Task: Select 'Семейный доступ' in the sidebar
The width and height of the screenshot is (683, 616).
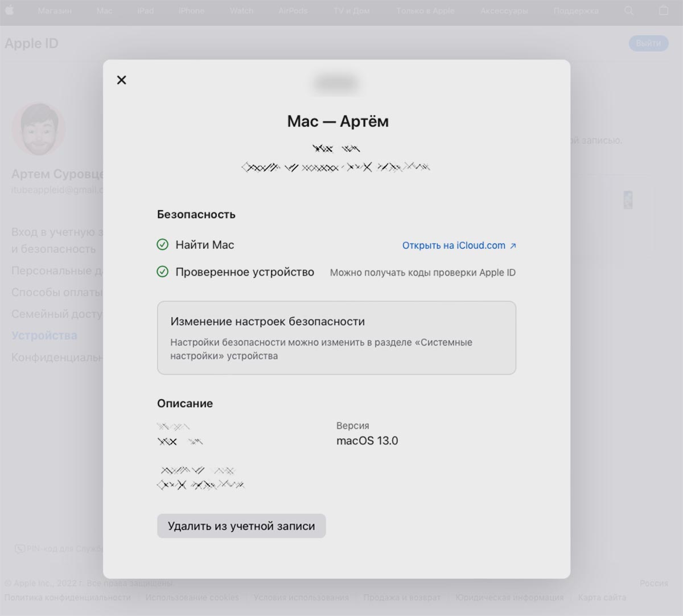Action: [x=57, y=314]
